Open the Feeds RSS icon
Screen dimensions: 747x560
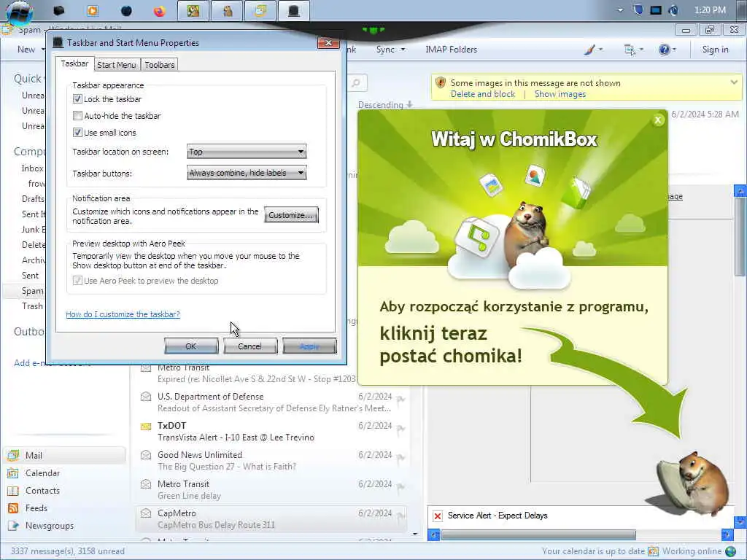pos(13,508)
